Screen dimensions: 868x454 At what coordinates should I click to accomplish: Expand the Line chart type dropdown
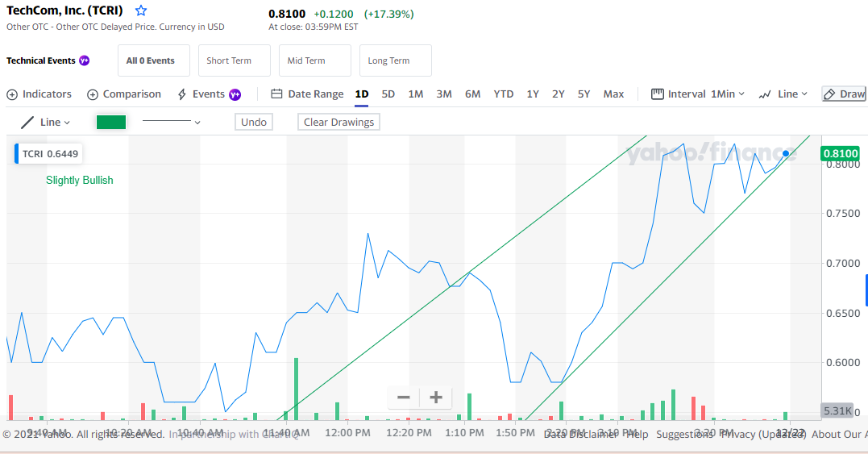pyautogui.click(x=792, y=94)
